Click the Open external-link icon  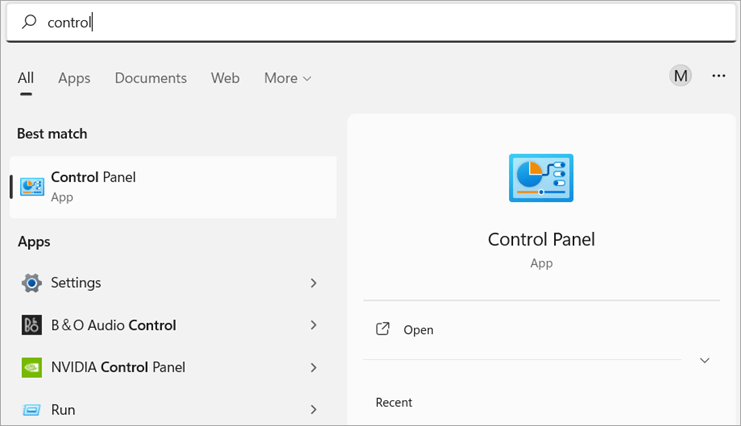click(382, 329)
